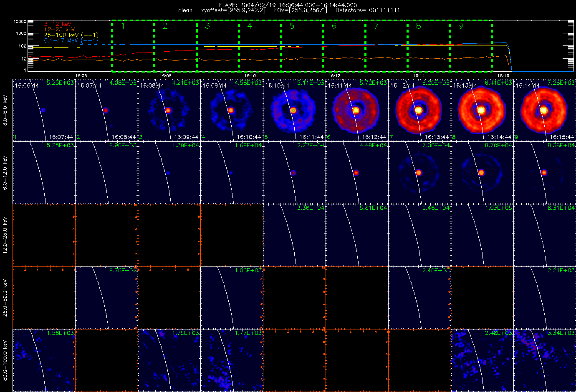Click the 3.0-6.0 keV image starting 16:06:44
The height and width of the screenshot is (392, 576).
click(44, 110)
